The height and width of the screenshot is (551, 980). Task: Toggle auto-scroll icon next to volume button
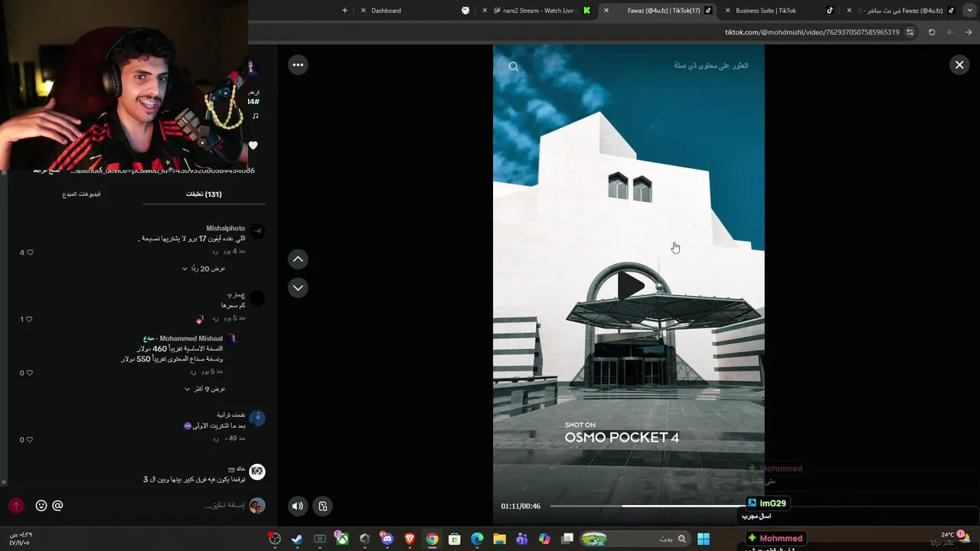tap(323, 506)
